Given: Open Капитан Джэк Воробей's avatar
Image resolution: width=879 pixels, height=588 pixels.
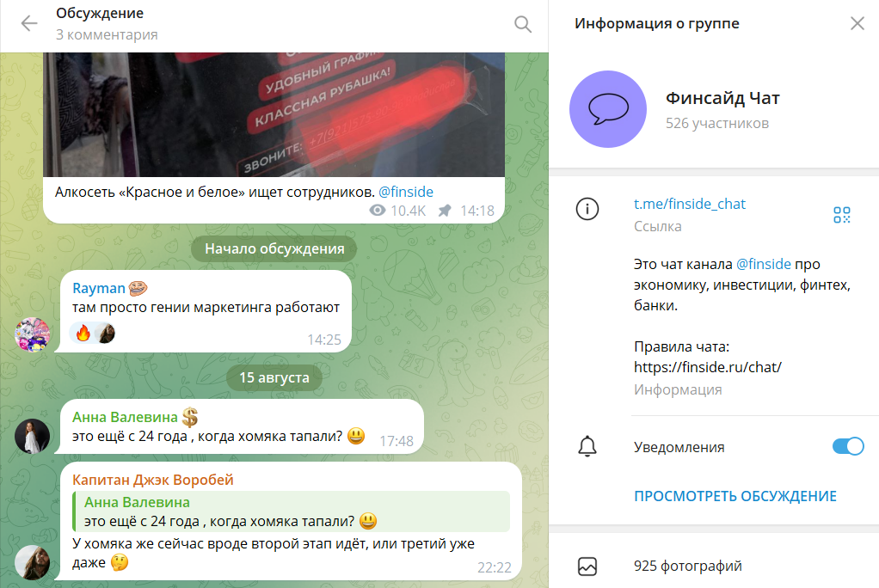Looking at the screenshot, I should tap(32, 562).
